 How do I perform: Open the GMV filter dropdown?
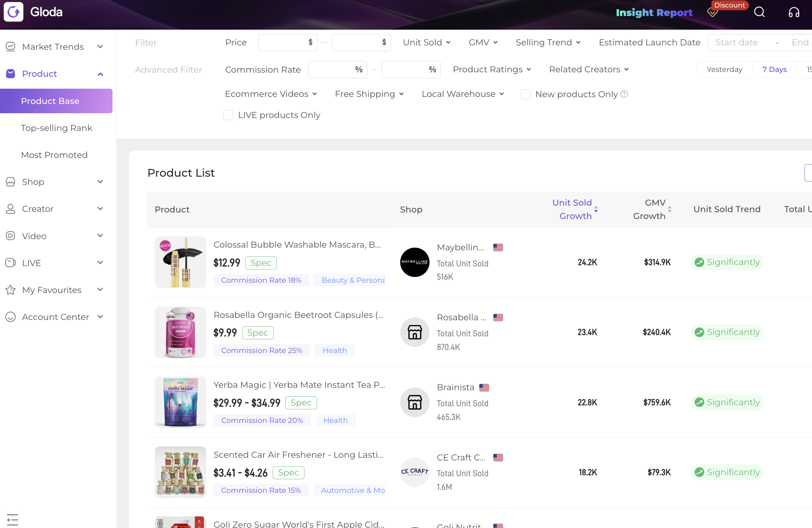483,42
